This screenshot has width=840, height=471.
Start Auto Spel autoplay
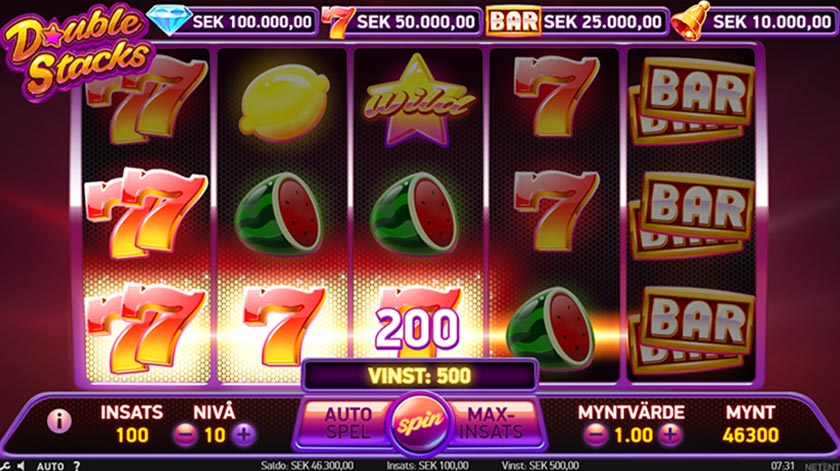coord(348,423)
